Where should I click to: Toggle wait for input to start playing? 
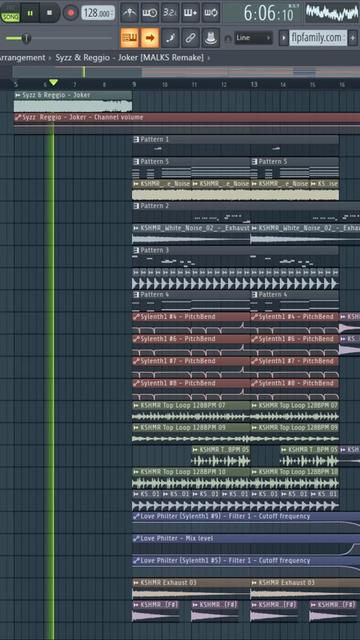point(150,13)
